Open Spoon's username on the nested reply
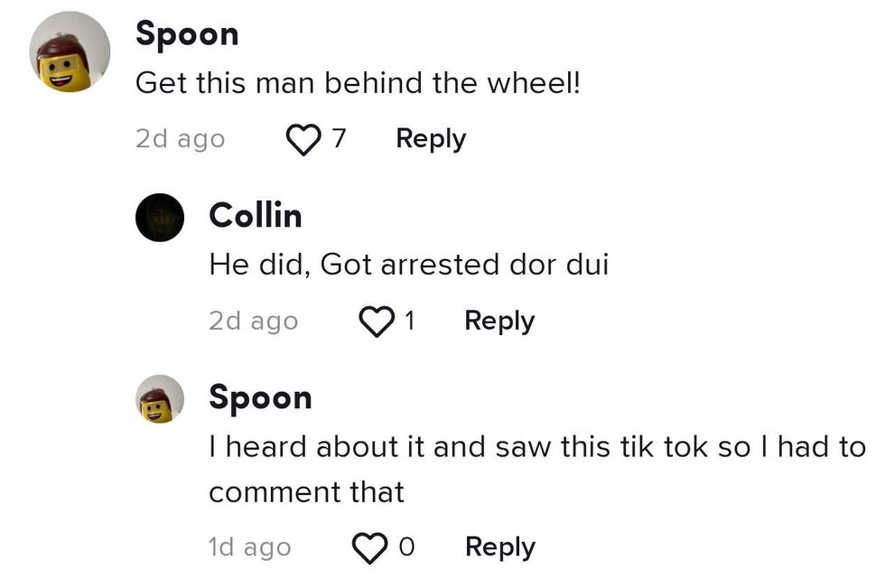Screen dimensions: 885x588 point(260,397)
